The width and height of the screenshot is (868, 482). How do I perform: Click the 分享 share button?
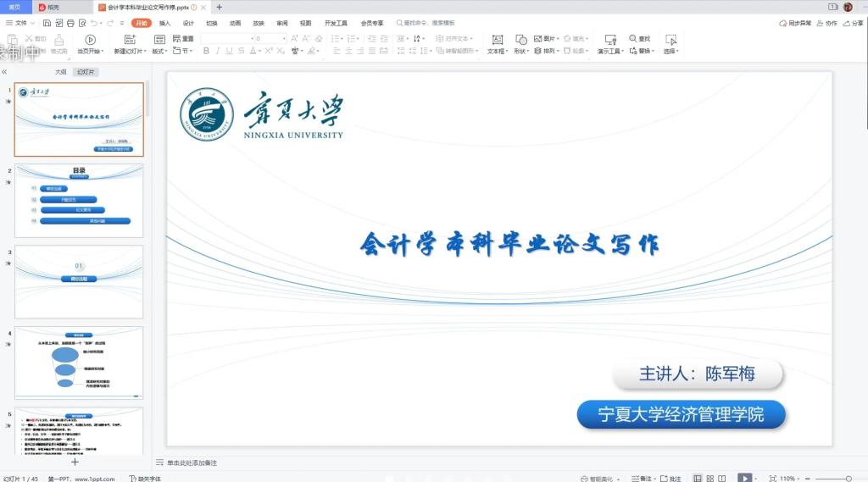coord(853,23)
